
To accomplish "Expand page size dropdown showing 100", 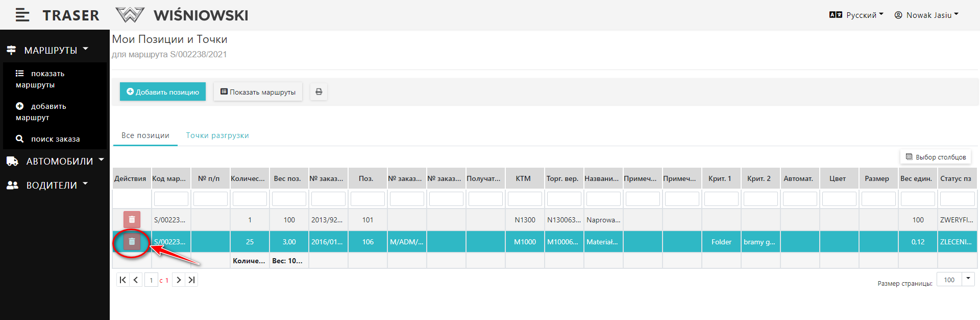I will click(x=968, y=279).
